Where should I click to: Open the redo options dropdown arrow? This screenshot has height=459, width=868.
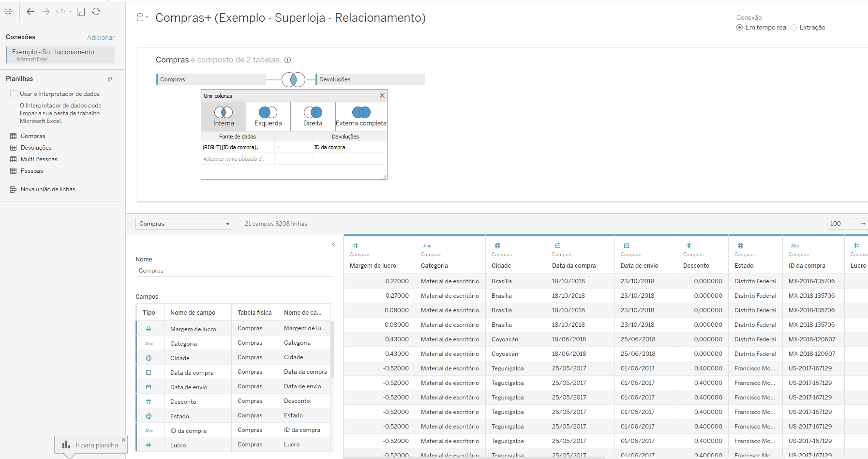(70, 12)
